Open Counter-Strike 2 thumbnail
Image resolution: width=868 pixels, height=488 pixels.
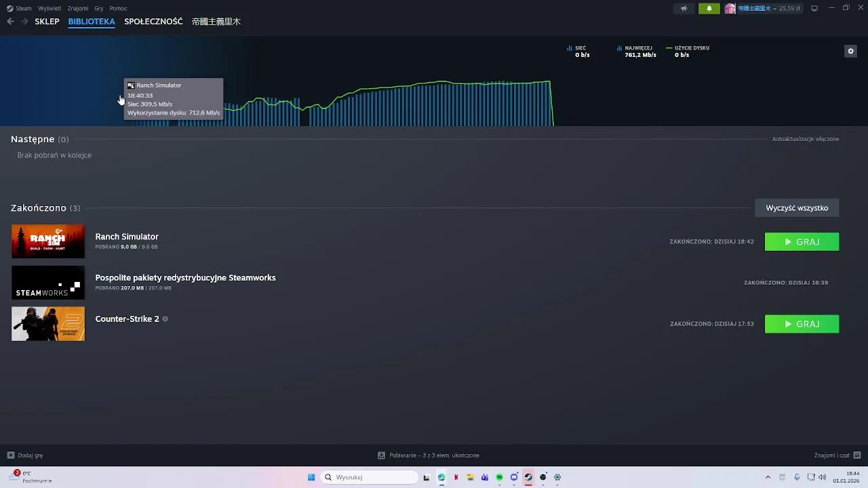coord(48,324)
